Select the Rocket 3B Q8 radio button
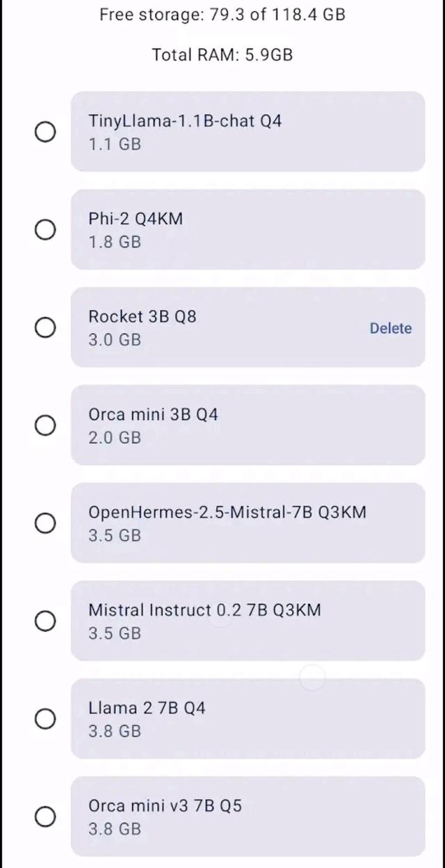Viewport: 445px width, 868px height. point(45,327)
